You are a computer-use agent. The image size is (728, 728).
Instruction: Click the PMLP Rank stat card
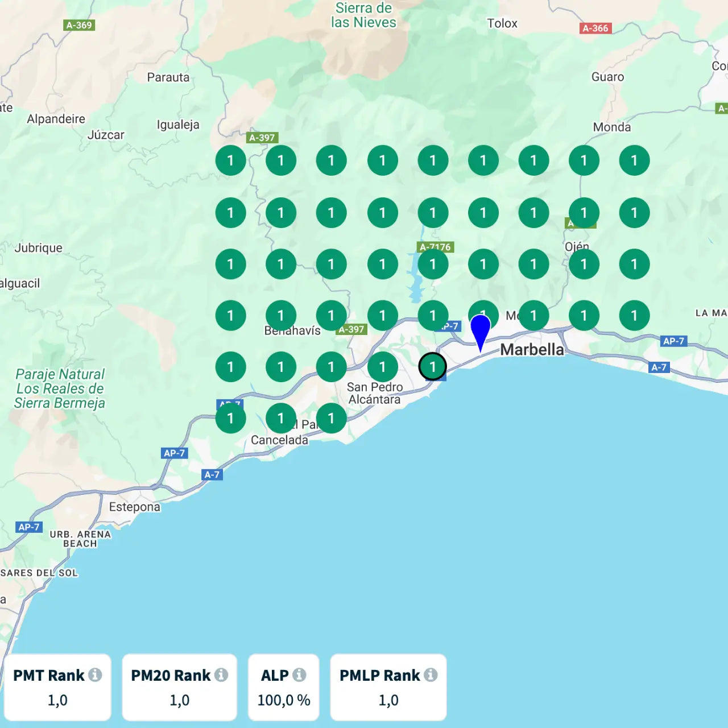pos(388,687)
